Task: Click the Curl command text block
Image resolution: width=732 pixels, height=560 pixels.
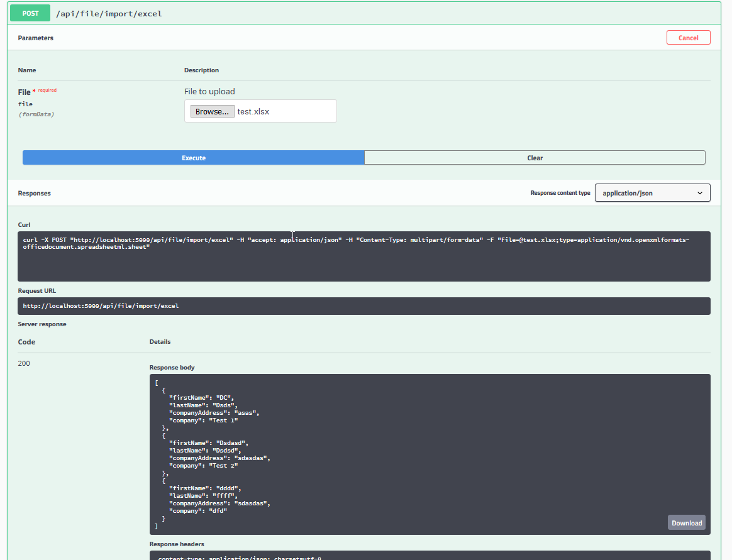Action: (x=364, y=256)
